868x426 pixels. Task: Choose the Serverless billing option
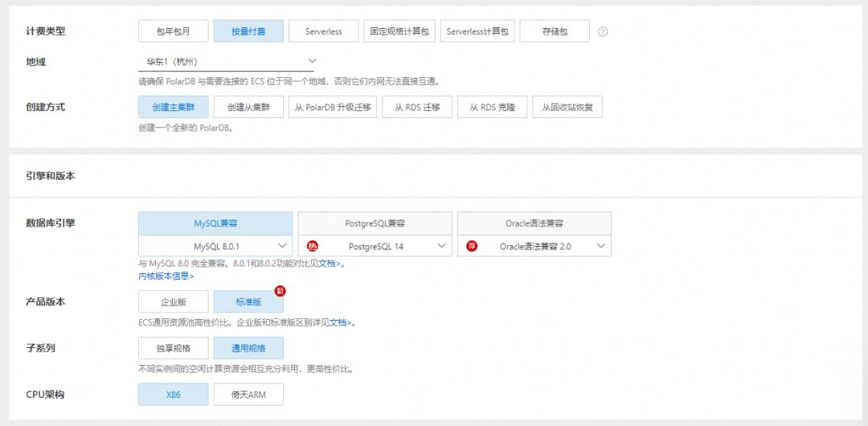(324, 31)
